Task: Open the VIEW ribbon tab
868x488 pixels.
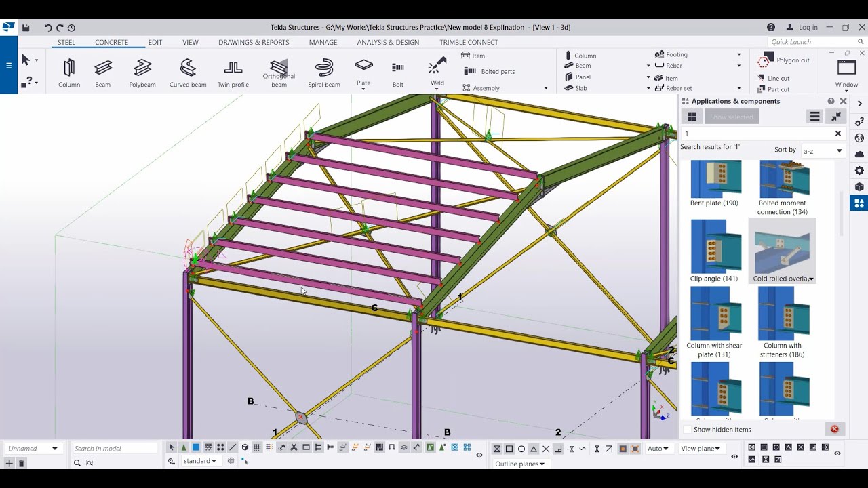Action: point(191,42)
